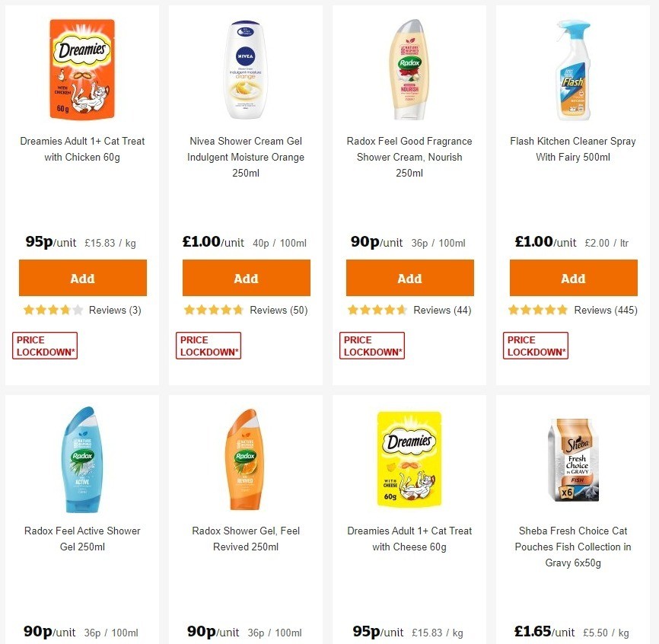This screenshot has width=659, height=644.
Task: Click the Dreamies Cheese cat treat image
Action: click(409, 458)
